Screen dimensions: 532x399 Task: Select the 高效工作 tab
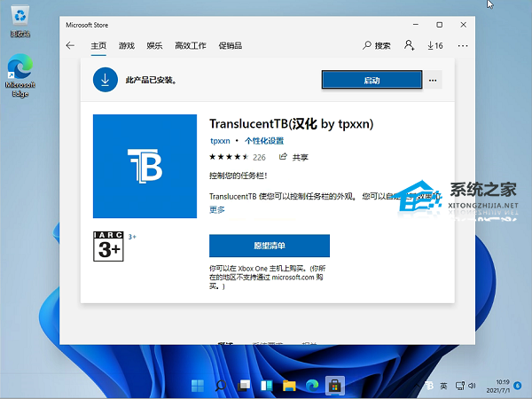(x=190, y=45)
